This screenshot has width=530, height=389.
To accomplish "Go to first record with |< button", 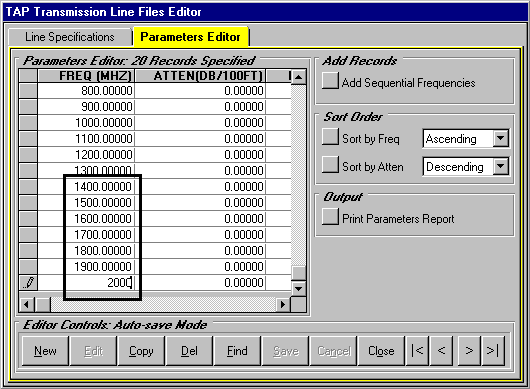I will point(417,351).
